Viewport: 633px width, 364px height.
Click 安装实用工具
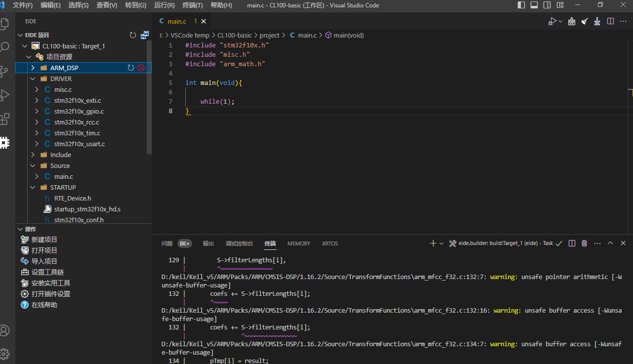click(x=51, y=283)
